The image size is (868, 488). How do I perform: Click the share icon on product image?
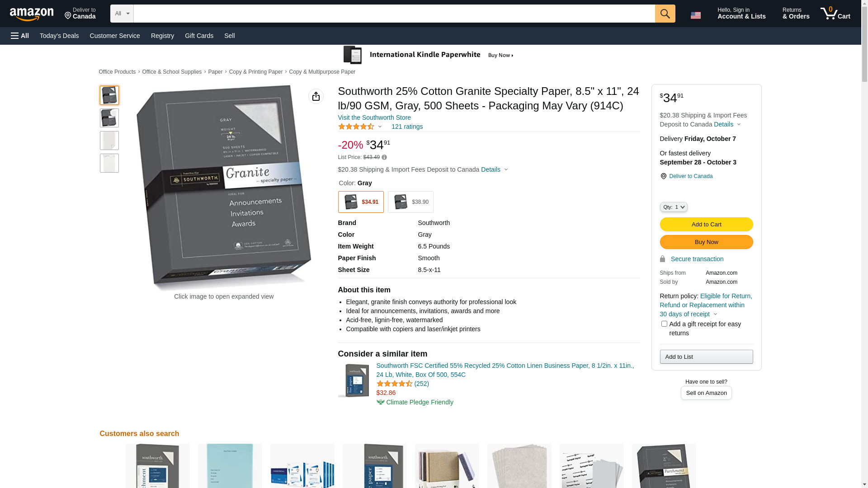click(316, 96)
